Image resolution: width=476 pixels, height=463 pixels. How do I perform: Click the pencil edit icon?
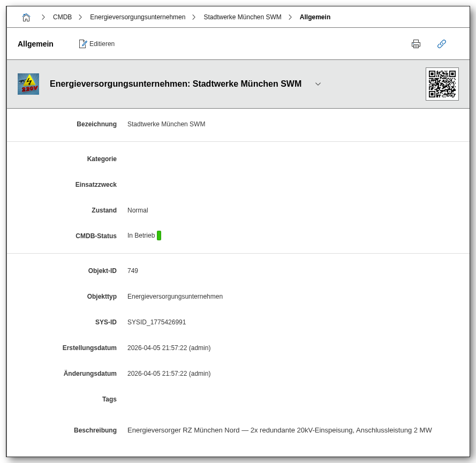click(x=83, y=44)
